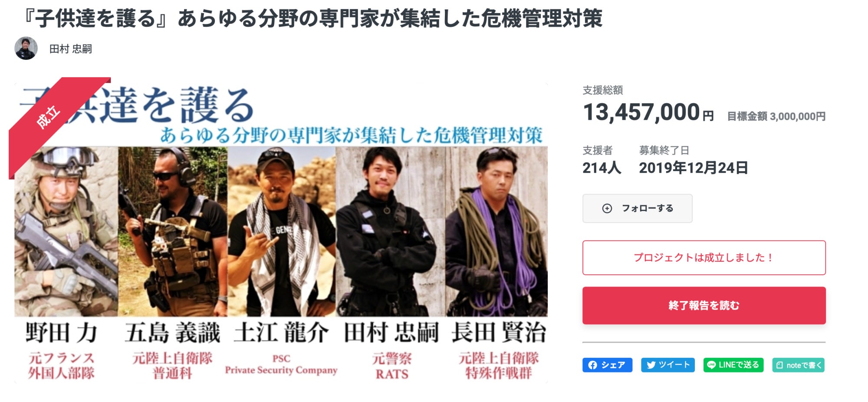
Task: Click the project title heading
Action: tap(312, 18)
